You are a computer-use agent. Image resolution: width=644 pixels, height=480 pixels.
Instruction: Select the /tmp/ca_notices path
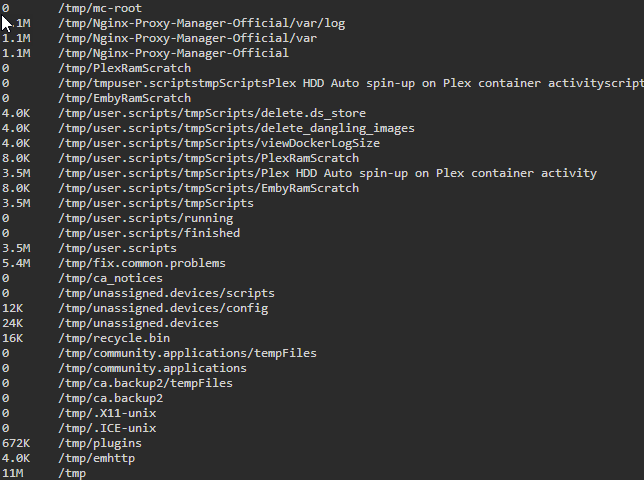coord(110,278)
